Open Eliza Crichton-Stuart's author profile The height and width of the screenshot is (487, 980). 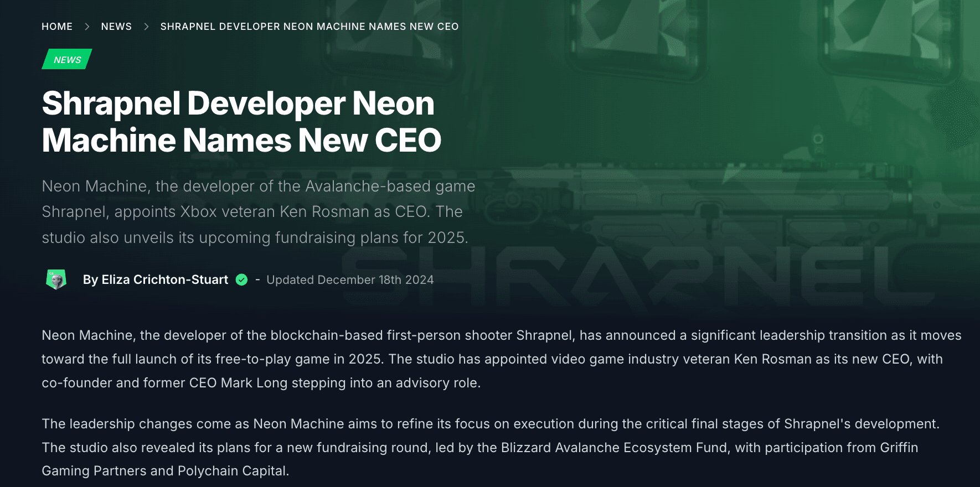(164, 279)
